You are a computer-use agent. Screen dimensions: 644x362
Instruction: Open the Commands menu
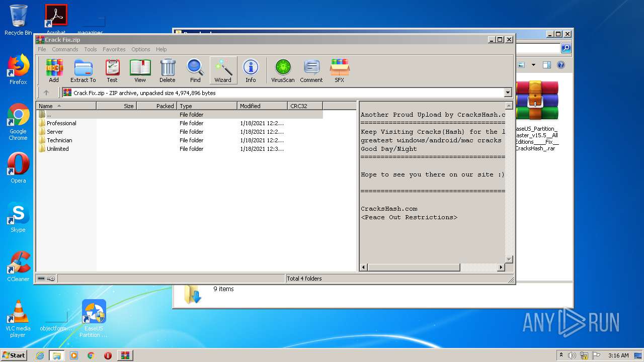coord(65,49)
